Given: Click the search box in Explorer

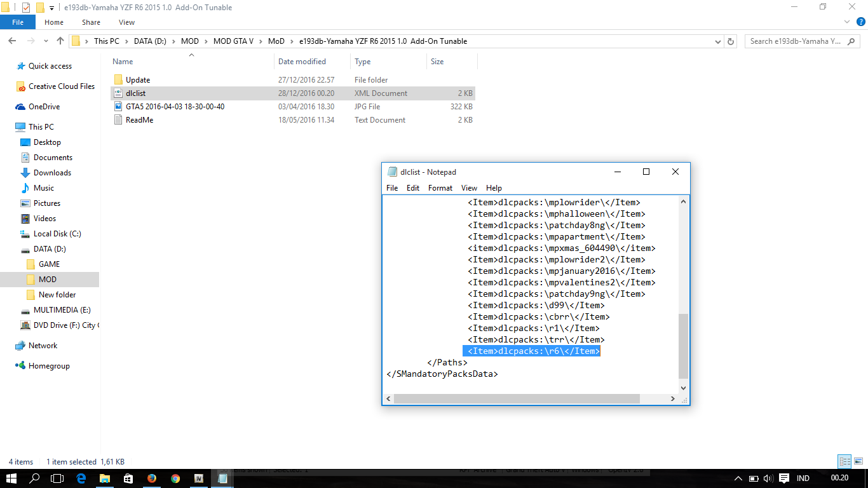Looking at the screenshot, I should click(803, 41).
